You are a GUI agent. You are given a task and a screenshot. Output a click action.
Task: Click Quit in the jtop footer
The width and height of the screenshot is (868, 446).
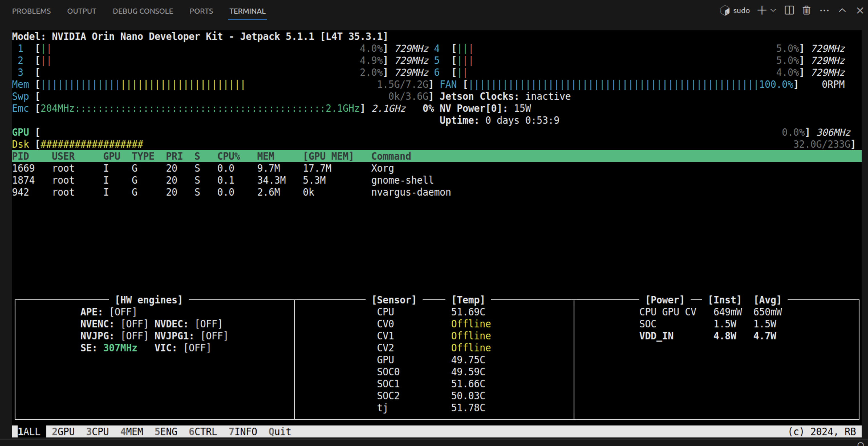(280, 431)
